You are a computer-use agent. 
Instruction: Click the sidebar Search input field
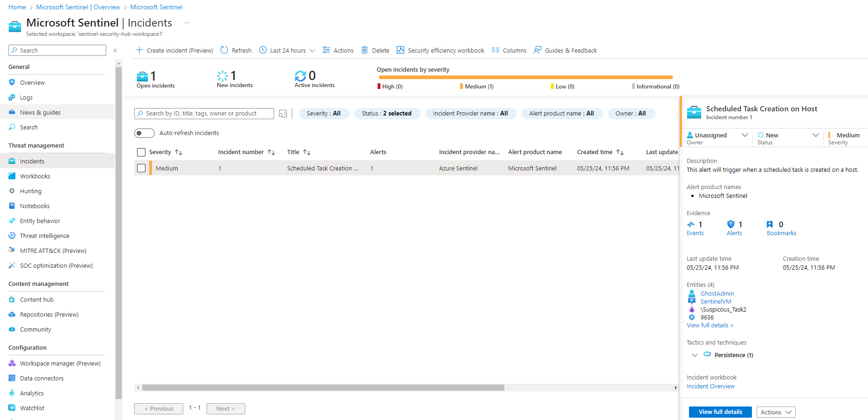pos(57,50)
